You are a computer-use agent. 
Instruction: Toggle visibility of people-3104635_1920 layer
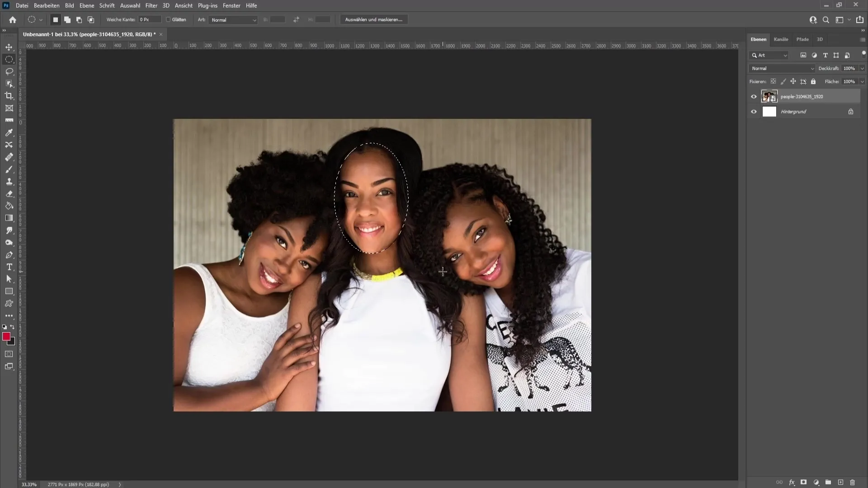point(754,97)
